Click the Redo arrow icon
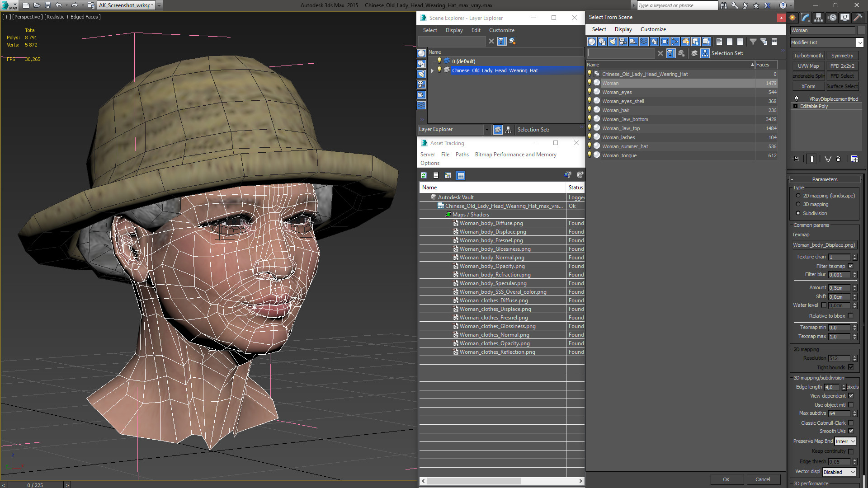This screenshot has height=488, width=868. tap(75, 5)
